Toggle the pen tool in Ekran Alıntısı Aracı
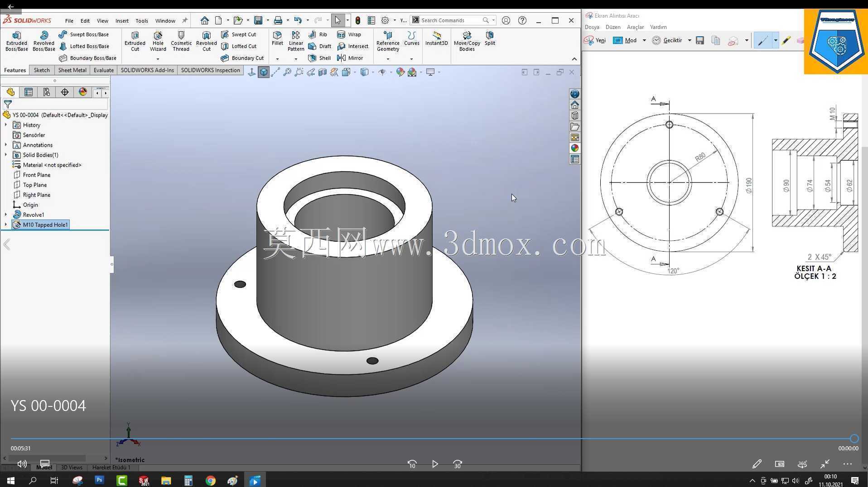The height and width of the screenshot is (487, 868). click(x=763, y=40)
